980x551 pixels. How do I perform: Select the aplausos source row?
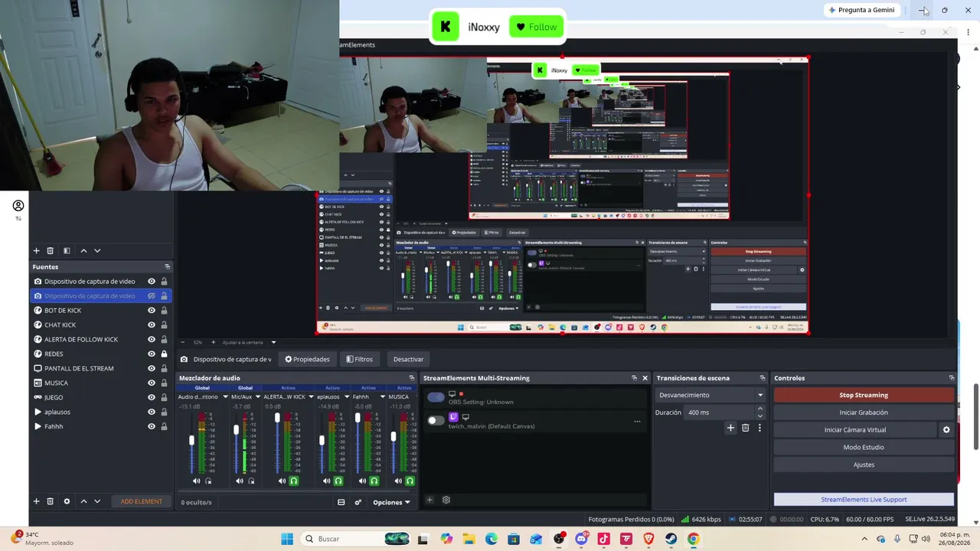click(x=100, y=412)
